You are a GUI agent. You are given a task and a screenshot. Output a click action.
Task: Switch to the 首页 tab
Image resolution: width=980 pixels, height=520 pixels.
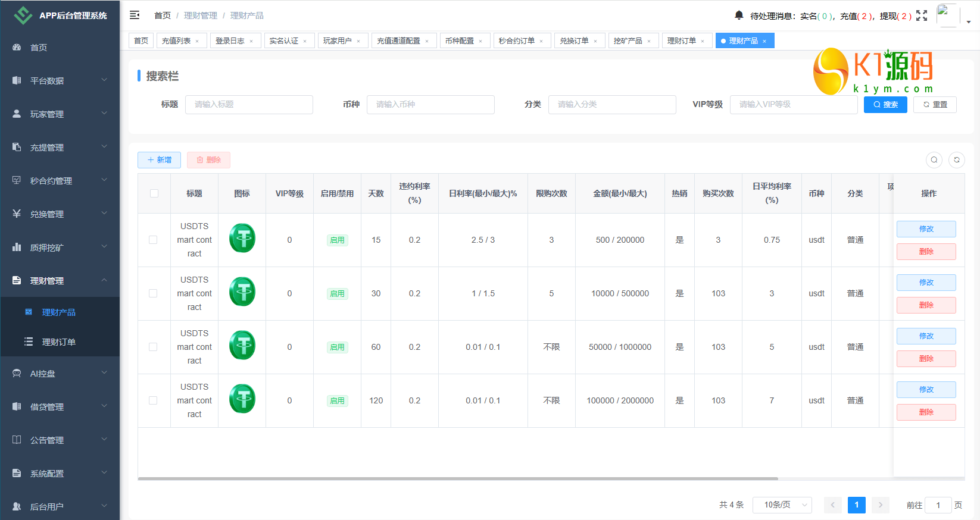pos(141,40)
